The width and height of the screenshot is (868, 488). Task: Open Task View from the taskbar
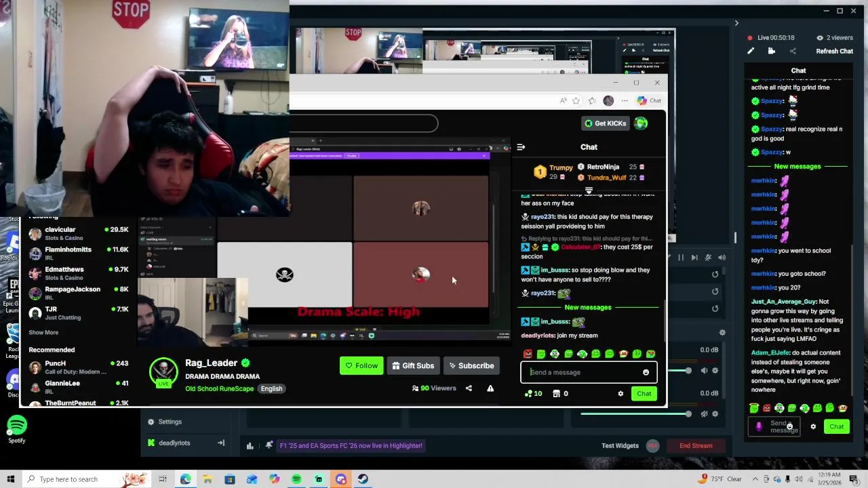pos(163,479)
